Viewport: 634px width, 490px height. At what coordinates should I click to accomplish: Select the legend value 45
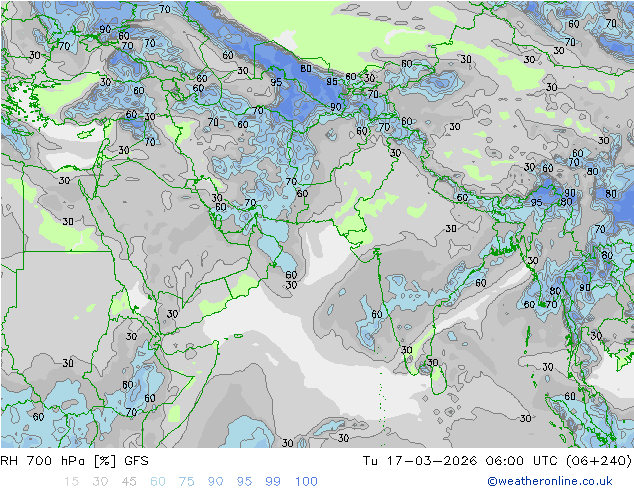(x=129, y=482)
